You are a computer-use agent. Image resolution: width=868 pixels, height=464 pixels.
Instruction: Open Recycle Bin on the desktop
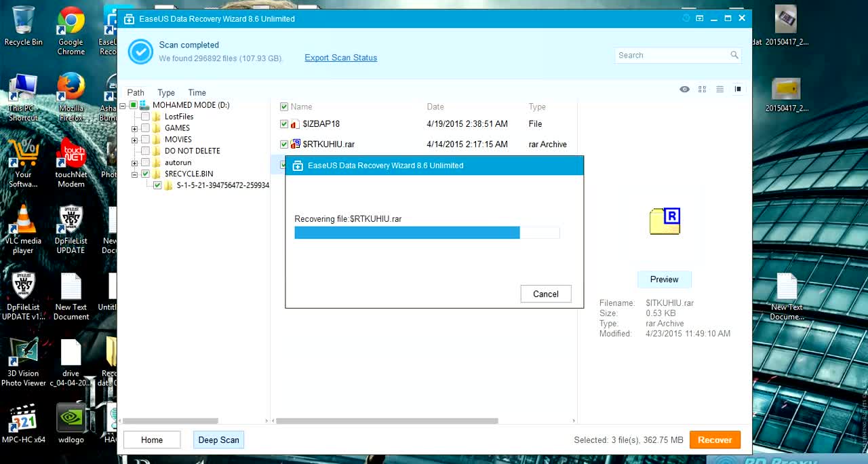coord(23,26)
